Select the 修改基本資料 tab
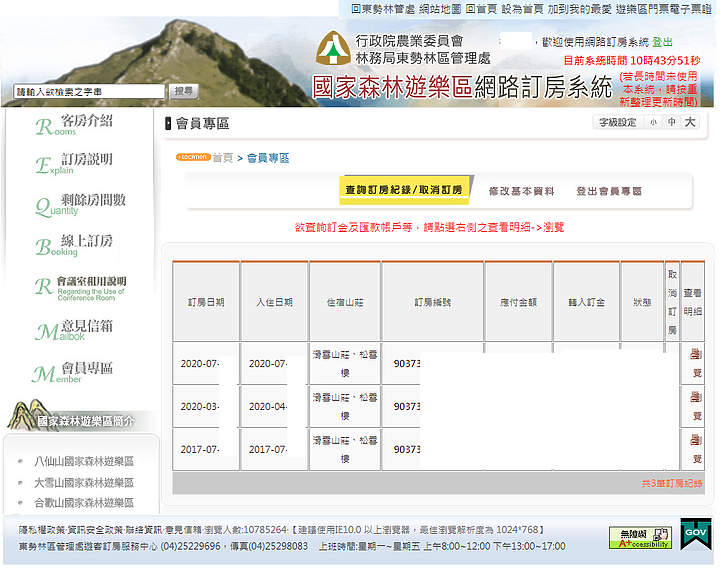720x571 pixels. click(x=522, y=191)
